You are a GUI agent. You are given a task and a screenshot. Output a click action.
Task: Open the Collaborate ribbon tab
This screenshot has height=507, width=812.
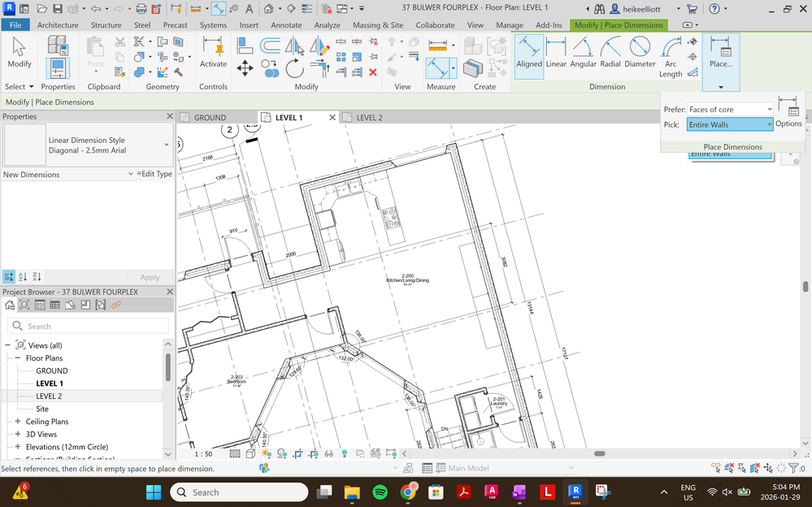435,25
